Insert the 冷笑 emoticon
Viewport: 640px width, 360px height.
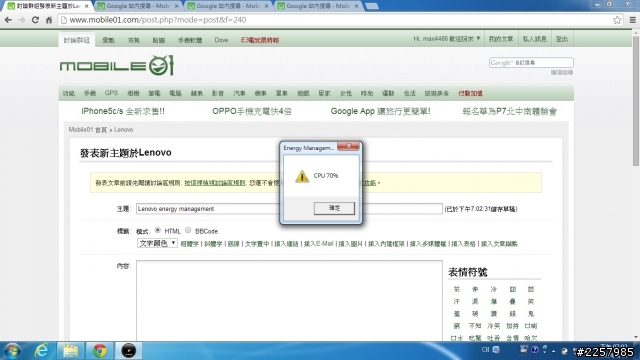493,326
